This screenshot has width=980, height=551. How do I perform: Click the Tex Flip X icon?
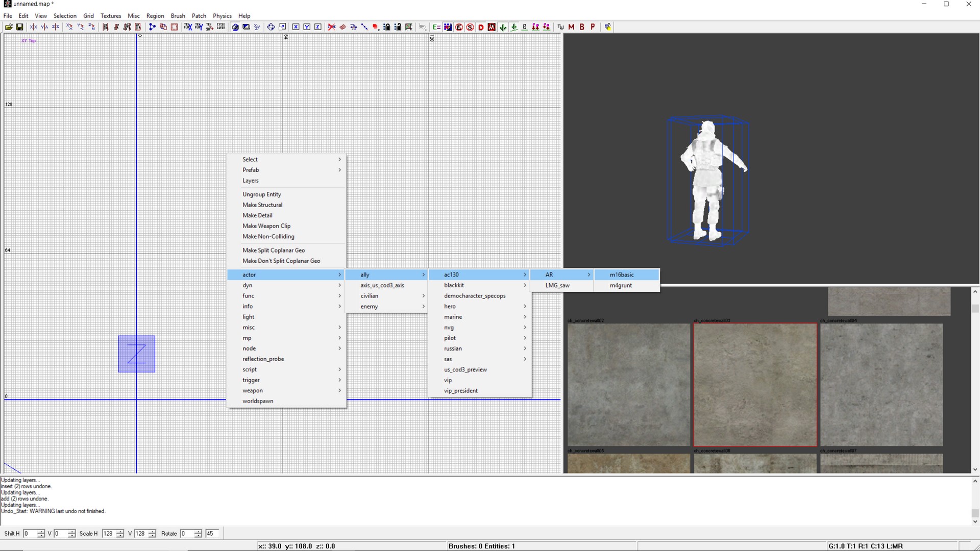point(188,27)
